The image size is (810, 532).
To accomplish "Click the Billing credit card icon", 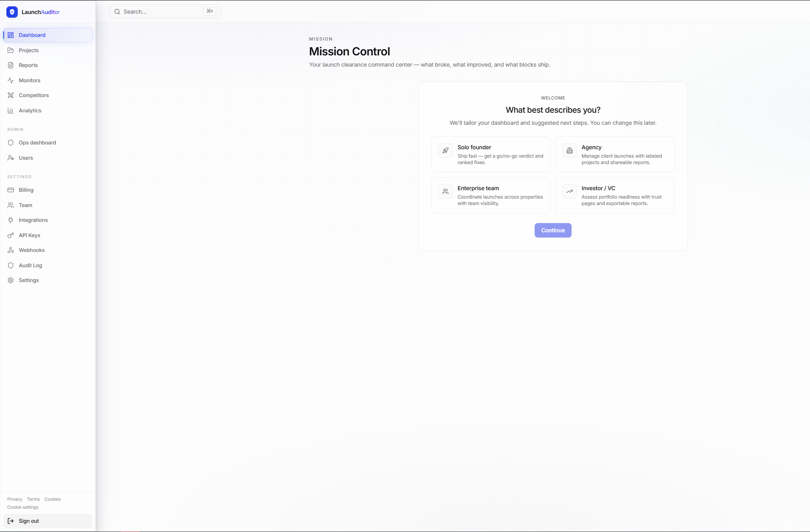I will tap(11, 190).
